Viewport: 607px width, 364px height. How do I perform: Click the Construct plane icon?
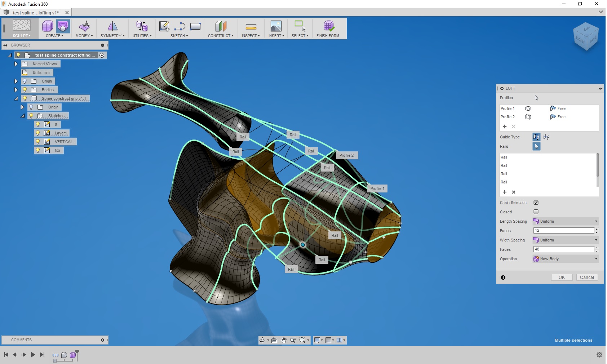221,26
